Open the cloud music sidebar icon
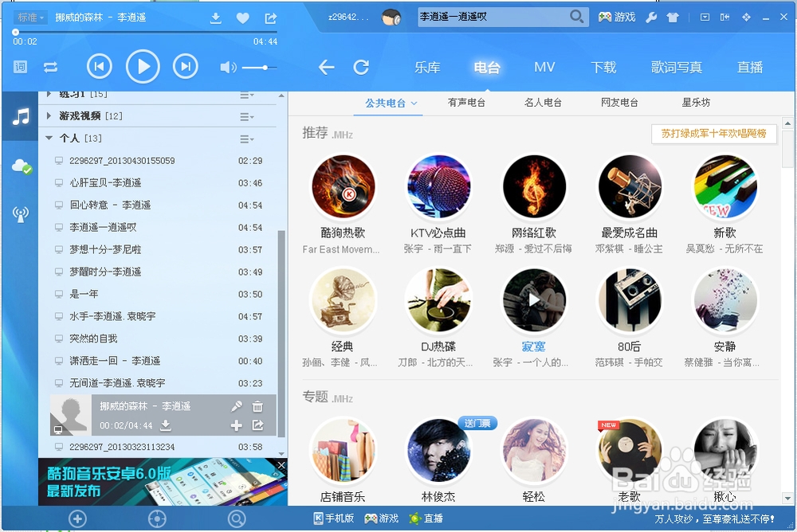 (22, 166)
